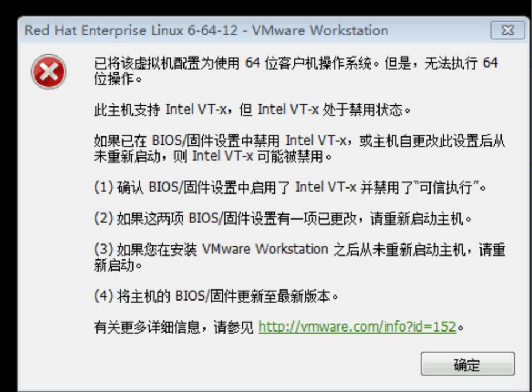Click step (4) 将主机的 BIOS/固件更新至最新版本
532x392 pixels.
tap(216, 296)
